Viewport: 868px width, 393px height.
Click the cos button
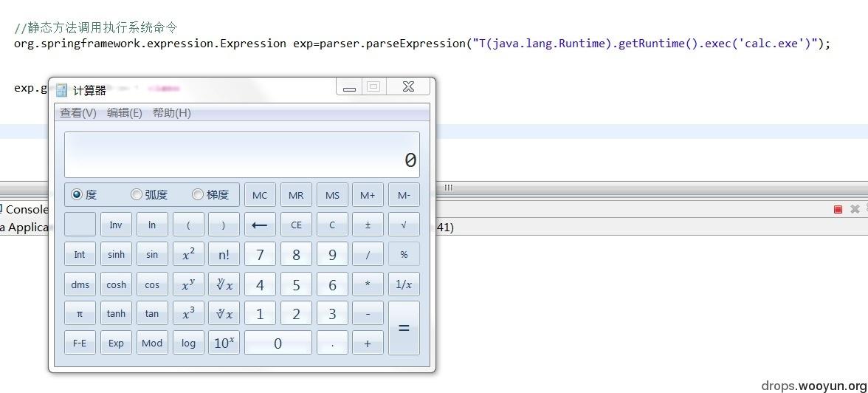click(152, 284)
